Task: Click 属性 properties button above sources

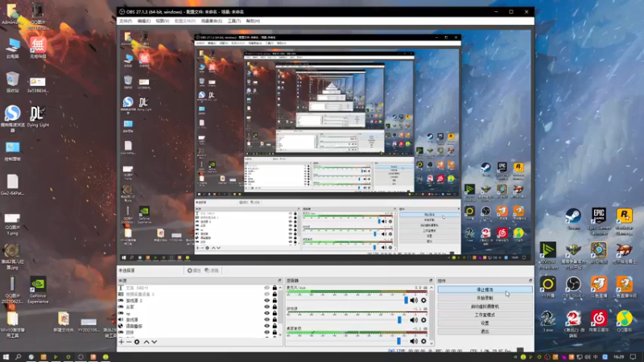Action: [194, 271]
